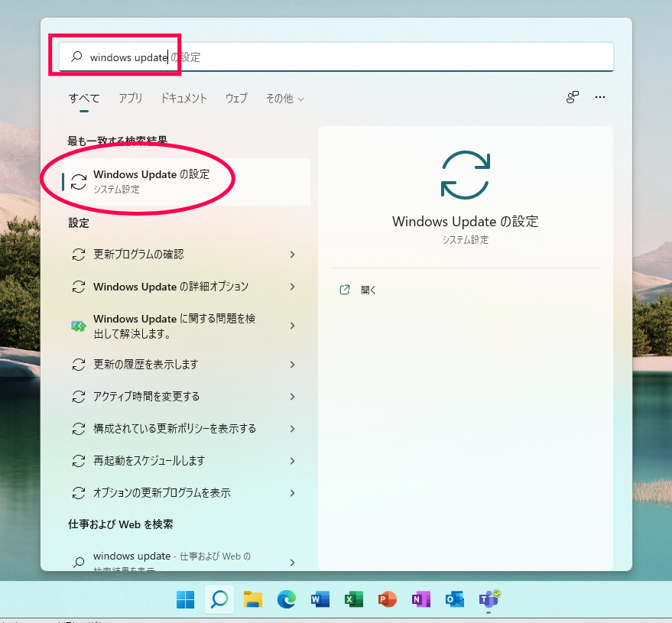This screenshot has width=672, height=623.
Task: Expand arrow for アクティブ時間を変更する
Action: 292,397
